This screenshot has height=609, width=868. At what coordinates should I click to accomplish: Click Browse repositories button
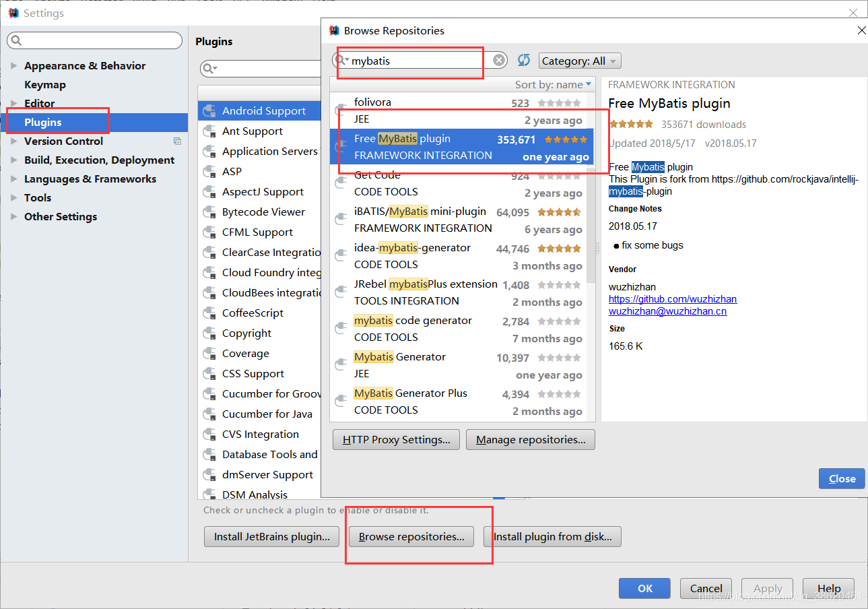click(411, 537)
